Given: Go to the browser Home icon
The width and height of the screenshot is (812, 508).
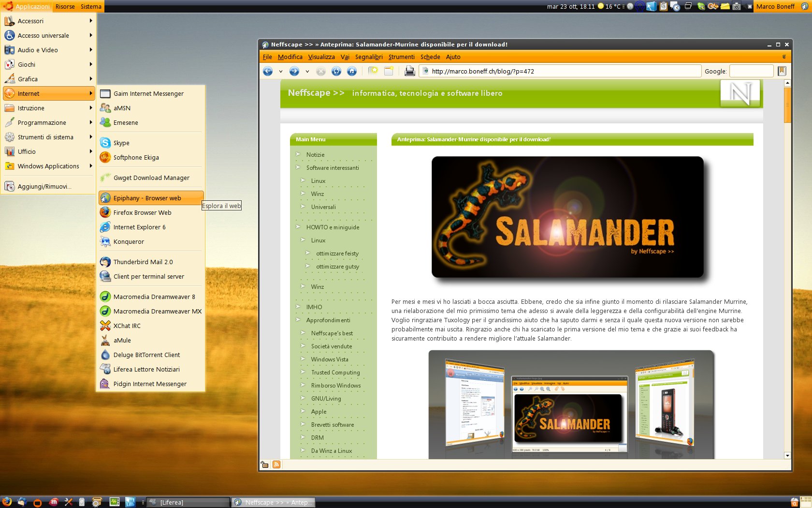Looking at the screenshot, I should 352,71.
